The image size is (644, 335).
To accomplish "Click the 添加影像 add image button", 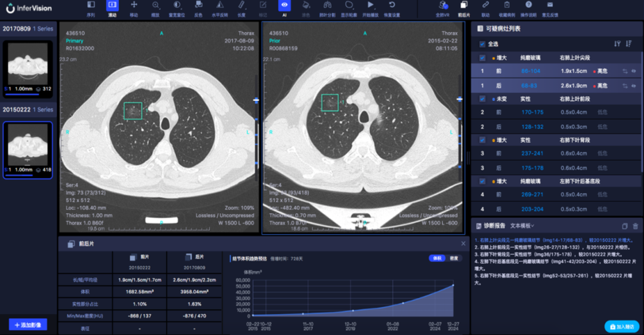I will click(x=28, y=325).
